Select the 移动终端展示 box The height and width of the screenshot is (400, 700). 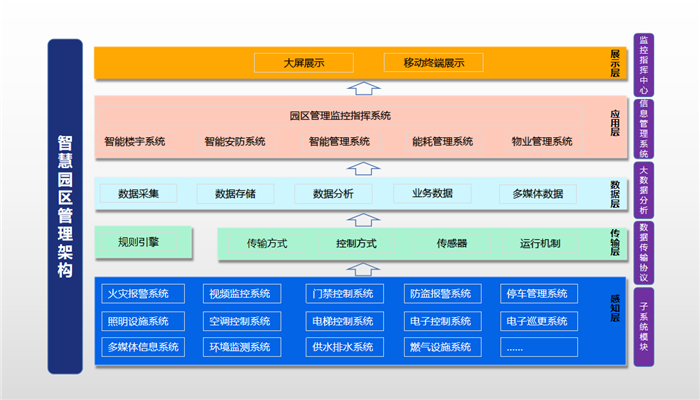(434, 63)
